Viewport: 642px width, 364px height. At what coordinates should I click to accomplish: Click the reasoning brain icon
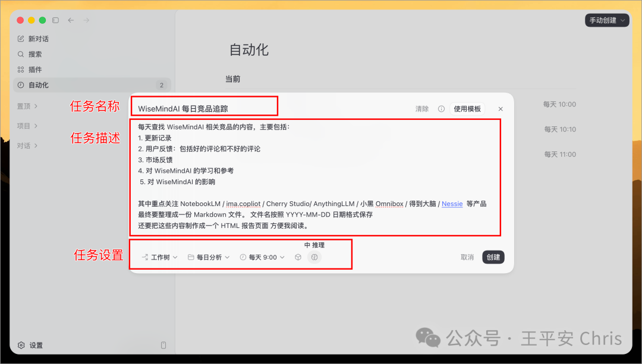tap(314, 257)
